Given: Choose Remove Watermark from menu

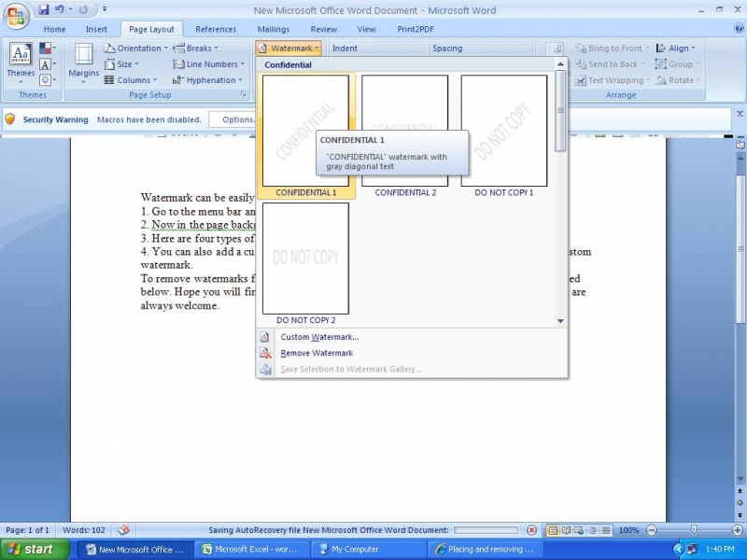Looking at the screenshot, I should (x=317, y=353).
